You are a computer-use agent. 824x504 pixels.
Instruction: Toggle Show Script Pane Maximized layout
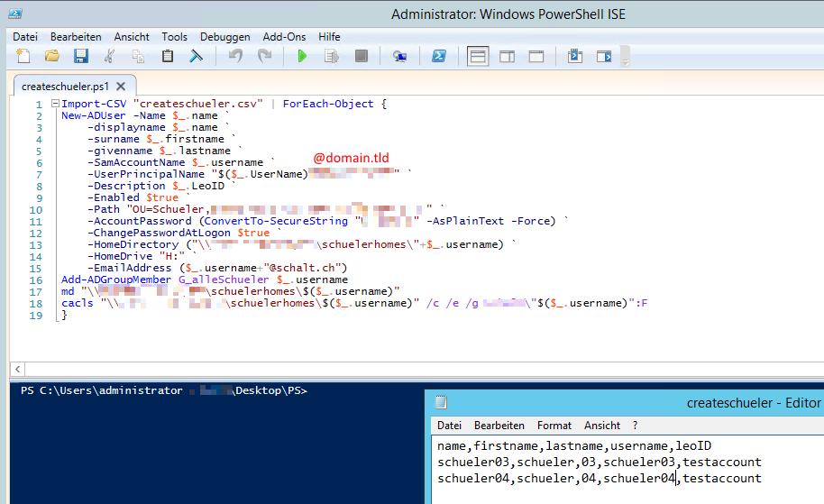(536, 56)
